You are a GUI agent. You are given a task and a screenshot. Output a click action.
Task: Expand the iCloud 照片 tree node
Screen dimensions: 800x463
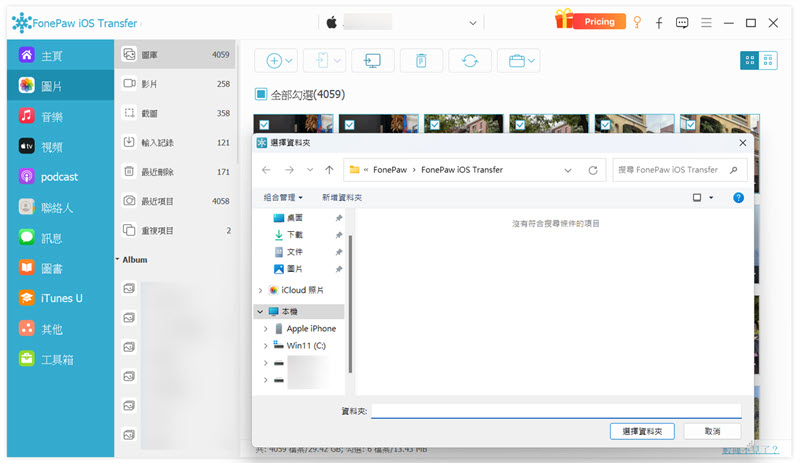pos(261,290)
